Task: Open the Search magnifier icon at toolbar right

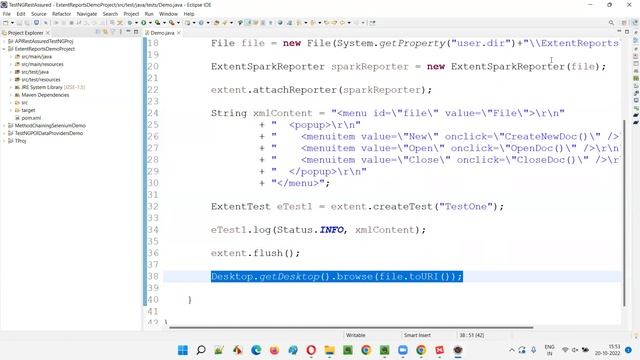Action: 611,23
